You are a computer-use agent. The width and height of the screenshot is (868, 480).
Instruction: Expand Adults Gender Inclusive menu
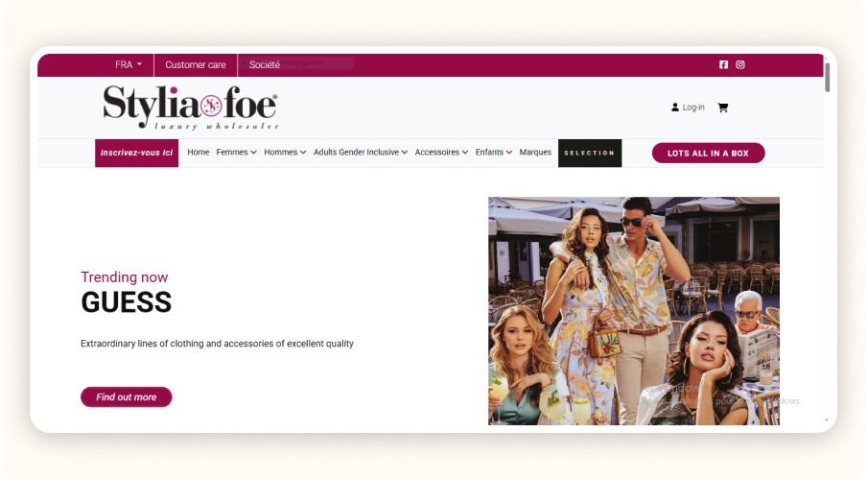pos(361,153)
